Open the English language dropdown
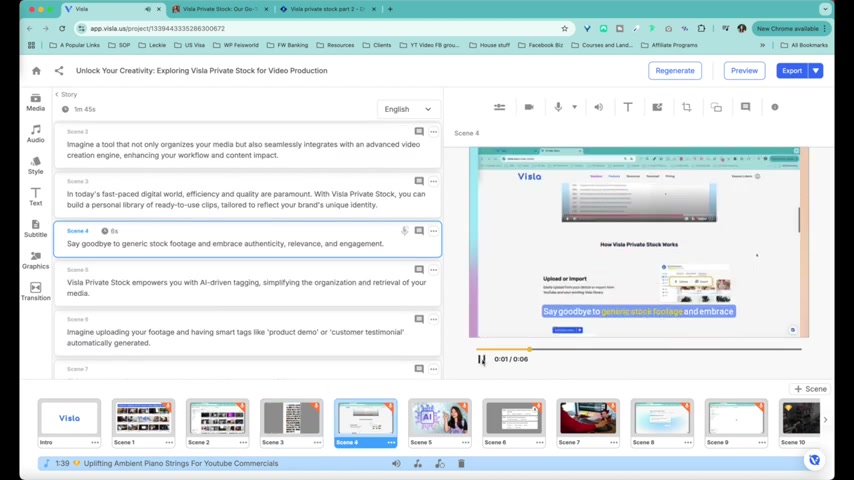854x480 pixels. click(x=407, y=109)
